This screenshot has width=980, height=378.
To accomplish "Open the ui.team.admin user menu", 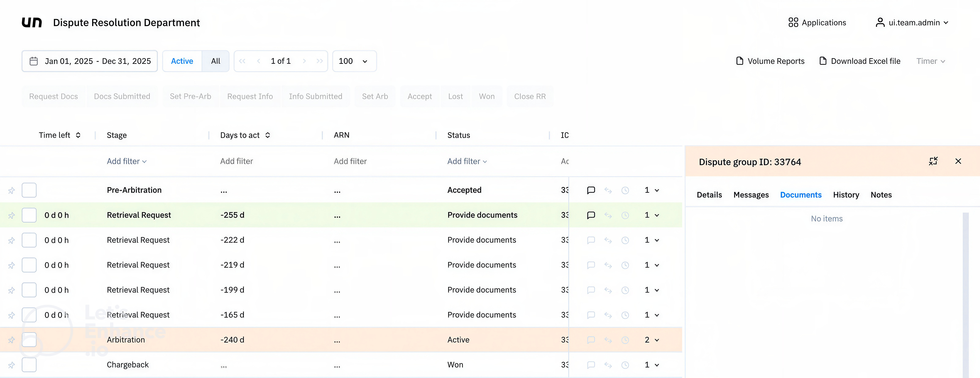I will click(x=912, y=23).
